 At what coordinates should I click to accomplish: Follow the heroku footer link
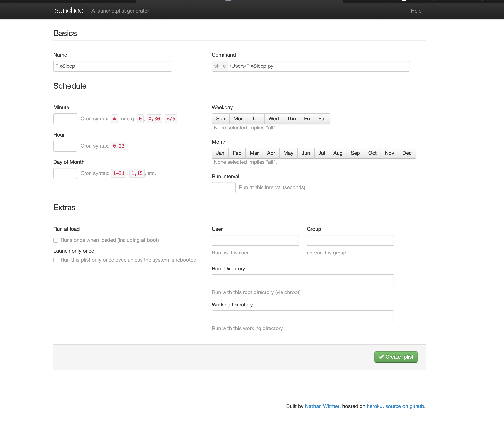(374, 406)
